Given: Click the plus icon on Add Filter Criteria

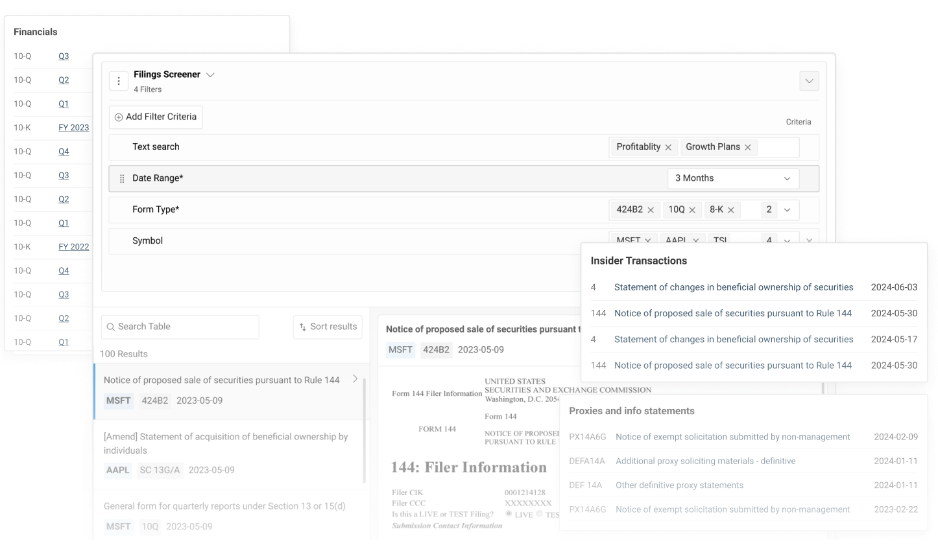Looking at the screenshot, I should (119, 117).
